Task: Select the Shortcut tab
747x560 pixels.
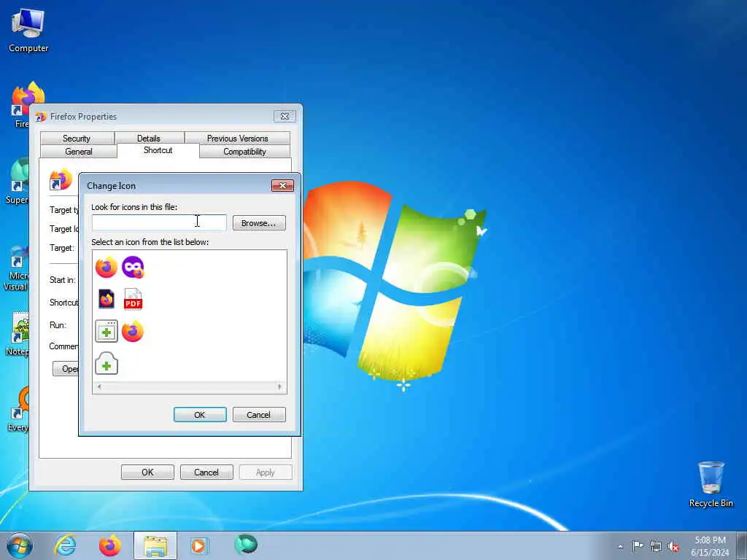Action: click(158, 150)
